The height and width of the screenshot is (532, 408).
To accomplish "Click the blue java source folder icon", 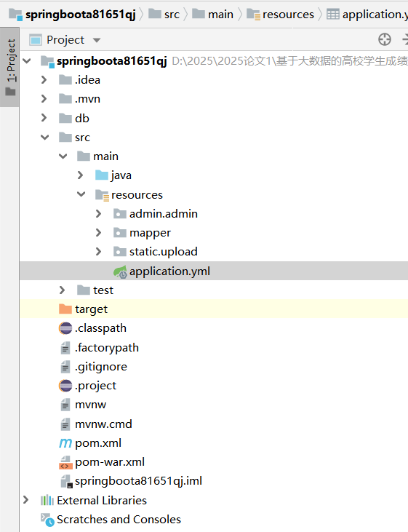I will tap(101, 175).
